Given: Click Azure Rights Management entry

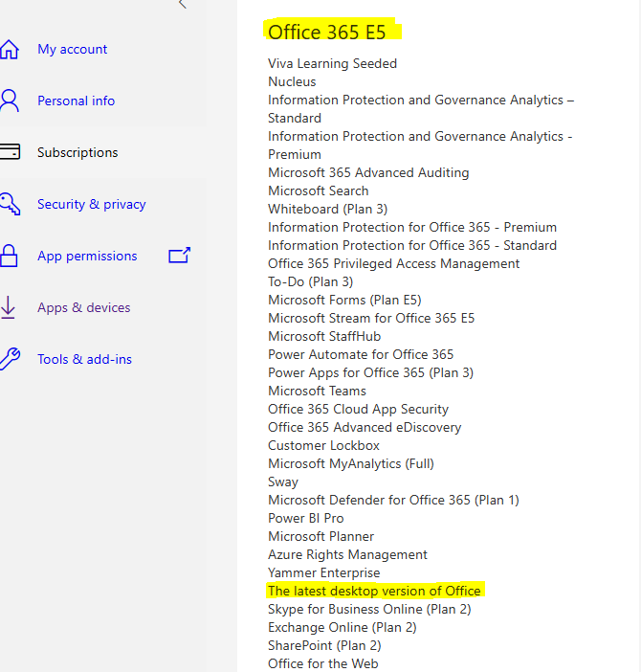Looking at the screenshot, I should [347, 554].
